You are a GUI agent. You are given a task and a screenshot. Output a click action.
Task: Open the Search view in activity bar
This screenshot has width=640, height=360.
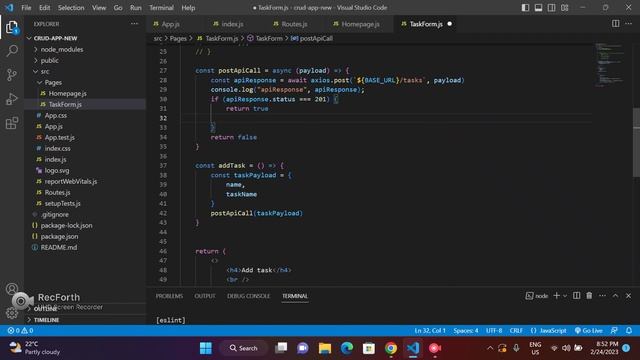[12, 51]
